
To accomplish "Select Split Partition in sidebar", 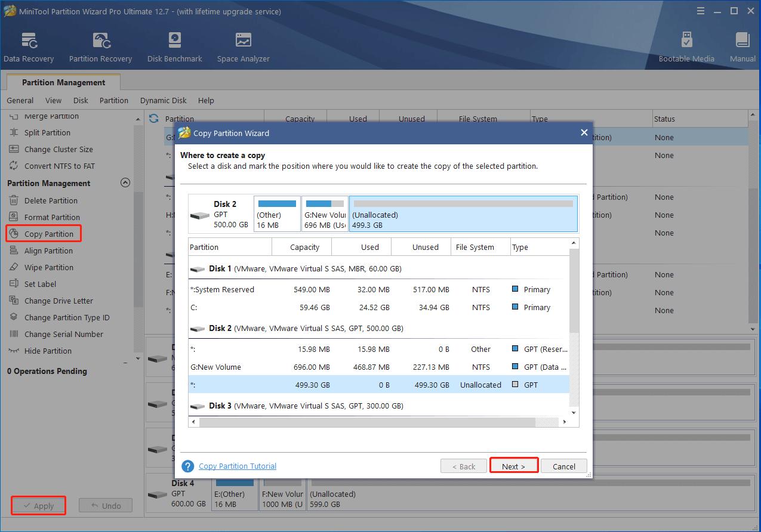I will (x=47, y=132).
